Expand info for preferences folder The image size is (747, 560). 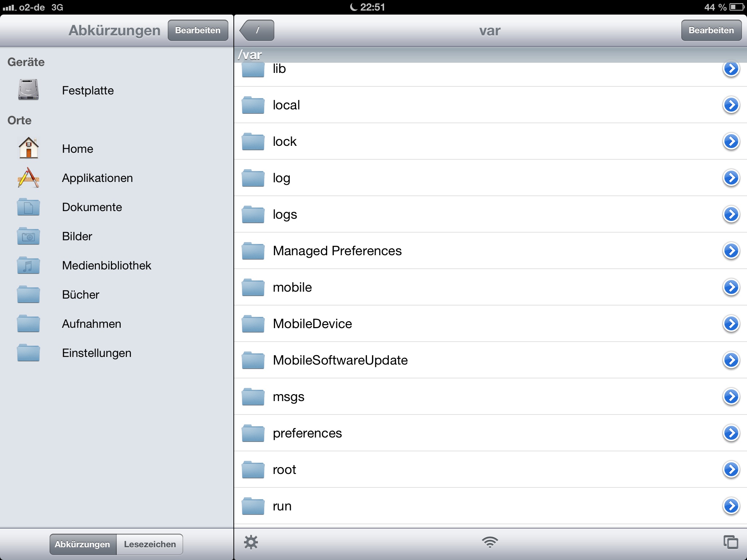(731, 433)
